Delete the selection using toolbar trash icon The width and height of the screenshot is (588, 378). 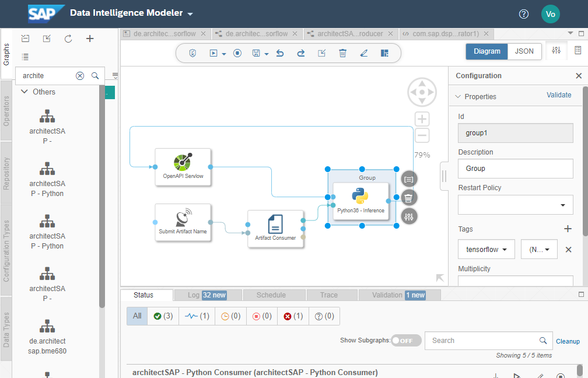(x=342, y=53)
